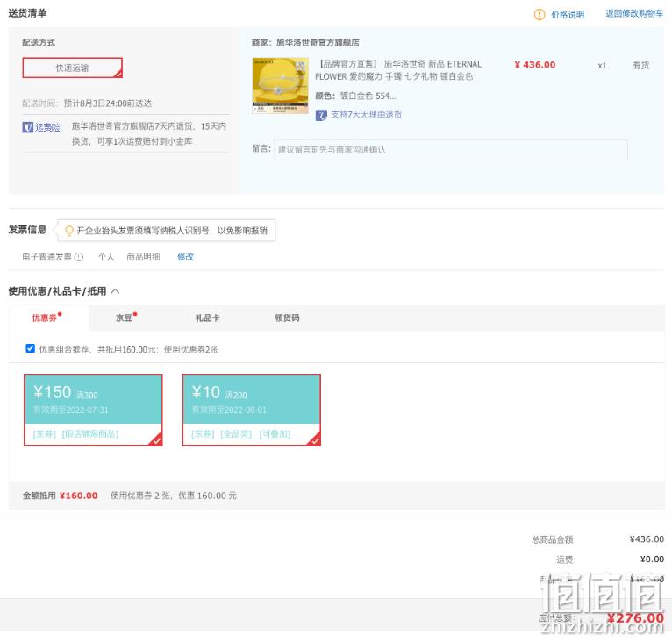Open product title 施华洛世奇 ETERNAL FLOWER

(x=398, y=70)
